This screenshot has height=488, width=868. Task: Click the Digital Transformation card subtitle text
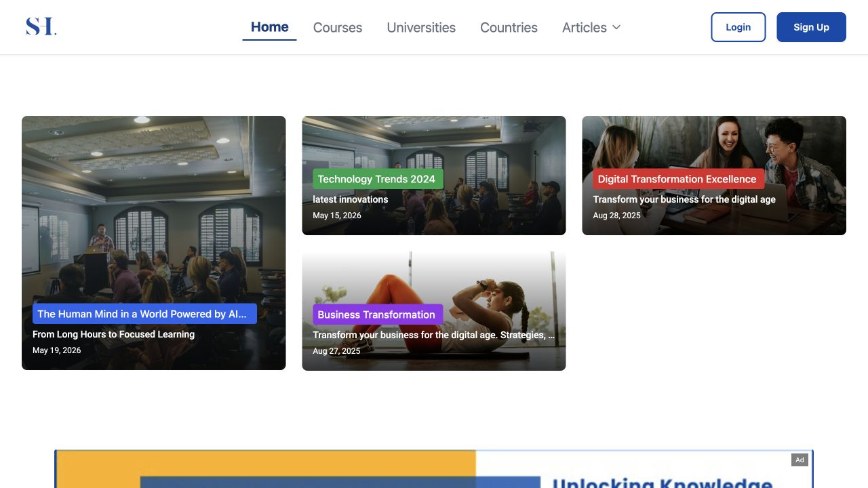click(684, 199)
